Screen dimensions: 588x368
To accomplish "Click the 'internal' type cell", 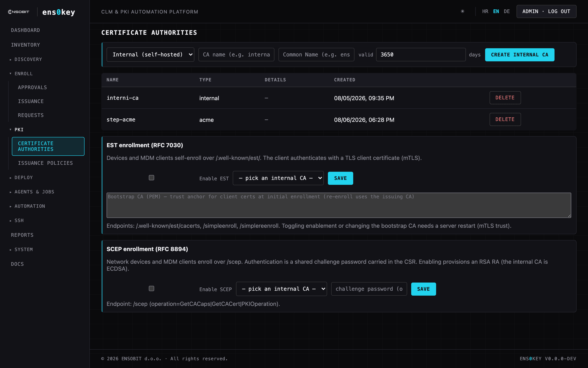I will click(209, 98).
